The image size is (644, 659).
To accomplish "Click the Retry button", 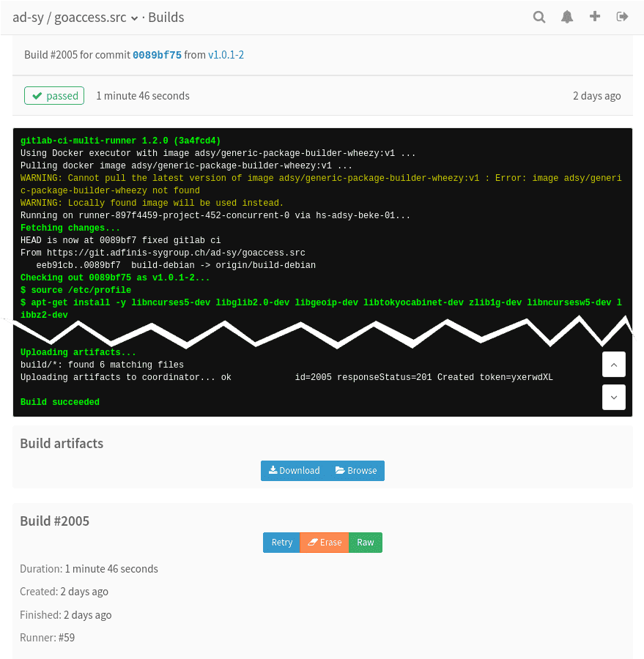I will tap(281, 543).
